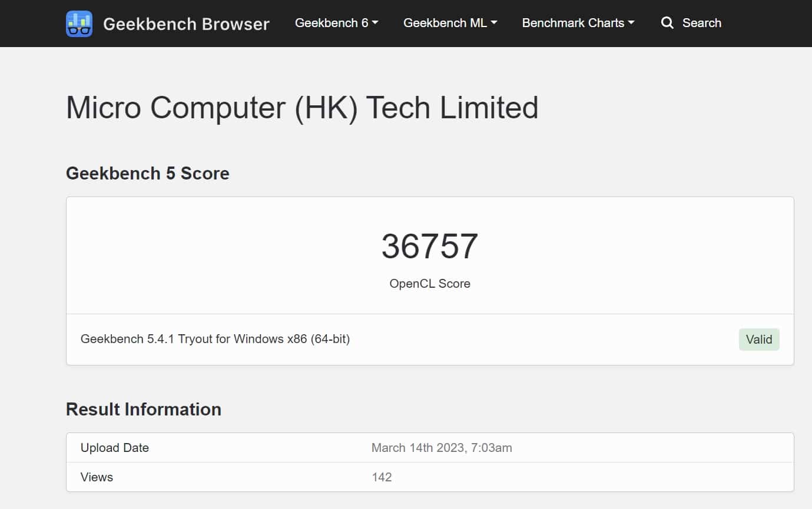812x509 pixels.
Task: Click the Upload Date label
Action: click(115, 448)
